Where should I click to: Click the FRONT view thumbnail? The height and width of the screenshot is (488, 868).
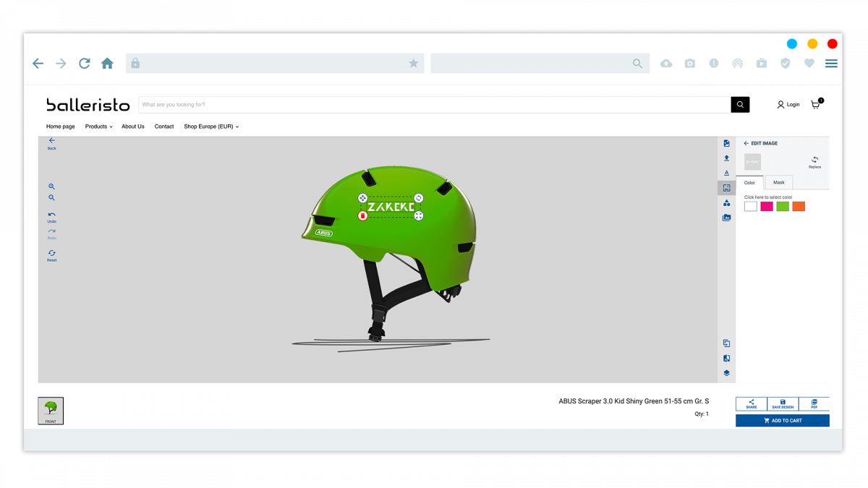[x=50, y=410]
